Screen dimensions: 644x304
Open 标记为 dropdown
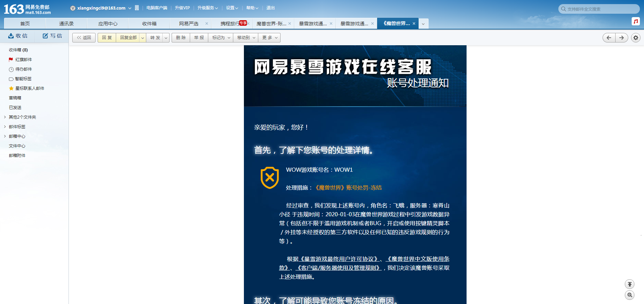tap(221, 38)
